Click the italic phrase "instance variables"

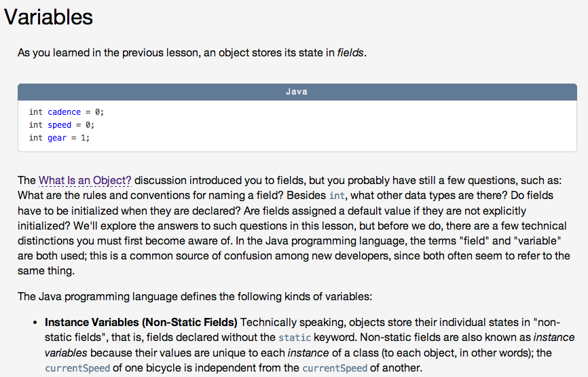pos(552,338)
